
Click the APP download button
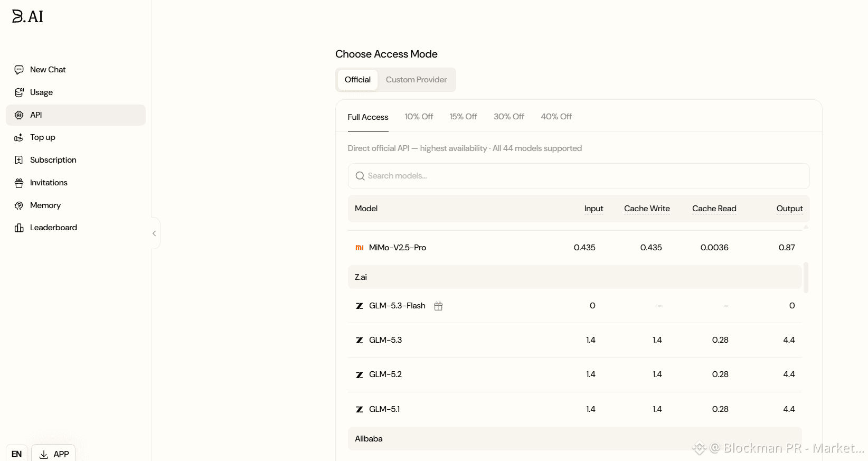tap(53, 454)
